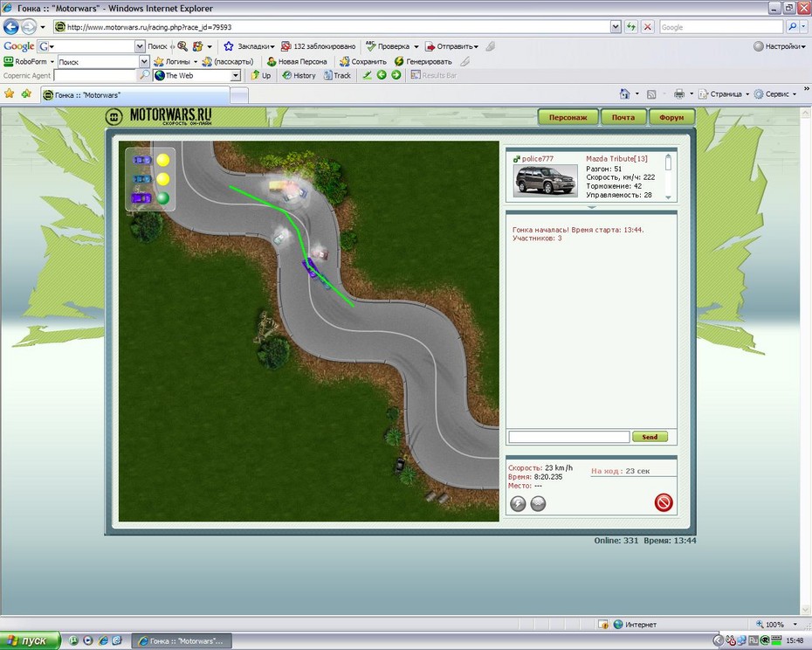Click the search magnifier beside the Google box
This screenshot has height=650, width=812.
792,27
